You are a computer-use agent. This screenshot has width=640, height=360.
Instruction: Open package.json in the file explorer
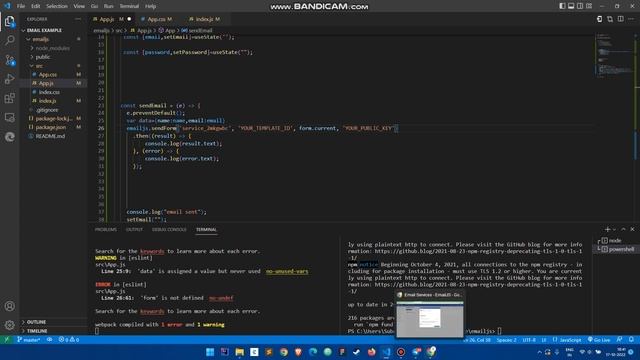pyautogui.click(x=53, y=127)
